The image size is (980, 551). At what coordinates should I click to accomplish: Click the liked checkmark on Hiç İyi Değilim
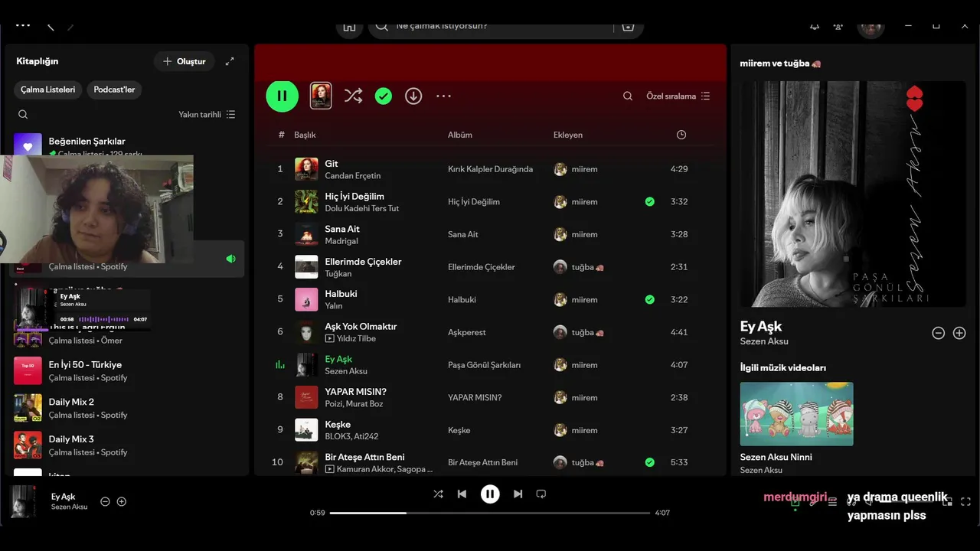click(x=649, y=202)
